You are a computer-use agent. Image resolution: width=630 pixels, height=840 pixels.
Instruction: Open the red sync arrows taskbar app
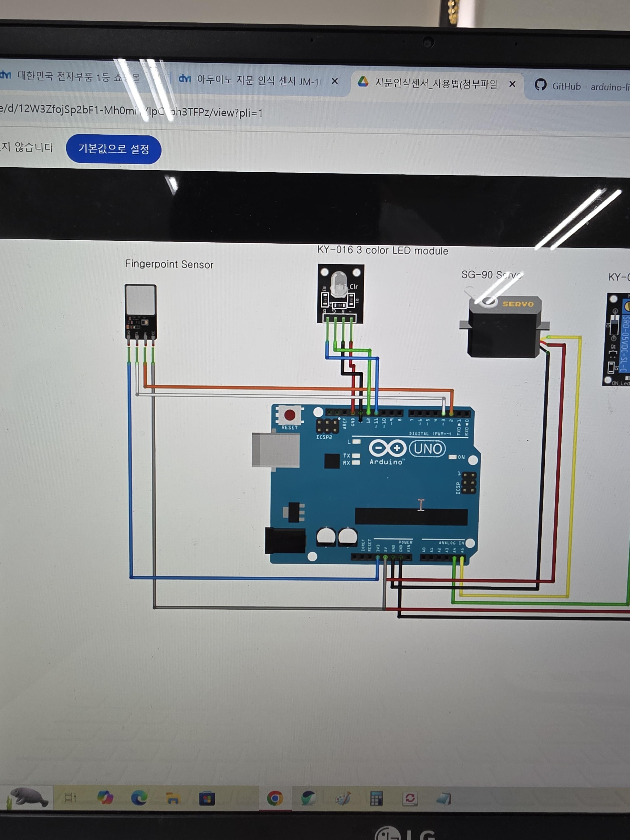pos(410,798)
